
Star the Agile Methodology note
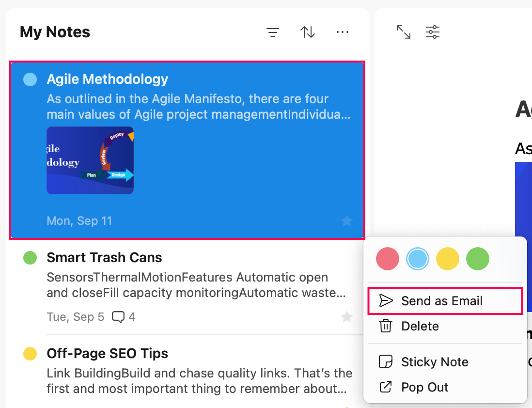[347, 221]
